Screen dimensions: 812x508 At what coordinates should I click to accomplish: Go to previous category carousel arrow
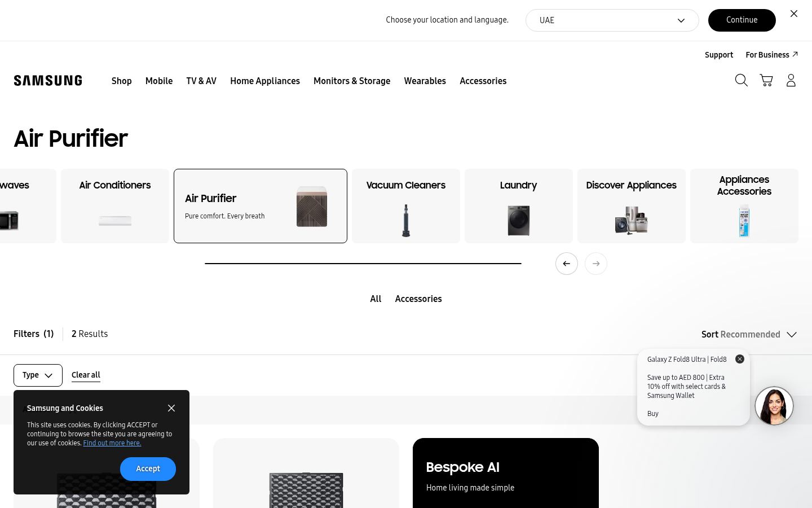point(567,264)
